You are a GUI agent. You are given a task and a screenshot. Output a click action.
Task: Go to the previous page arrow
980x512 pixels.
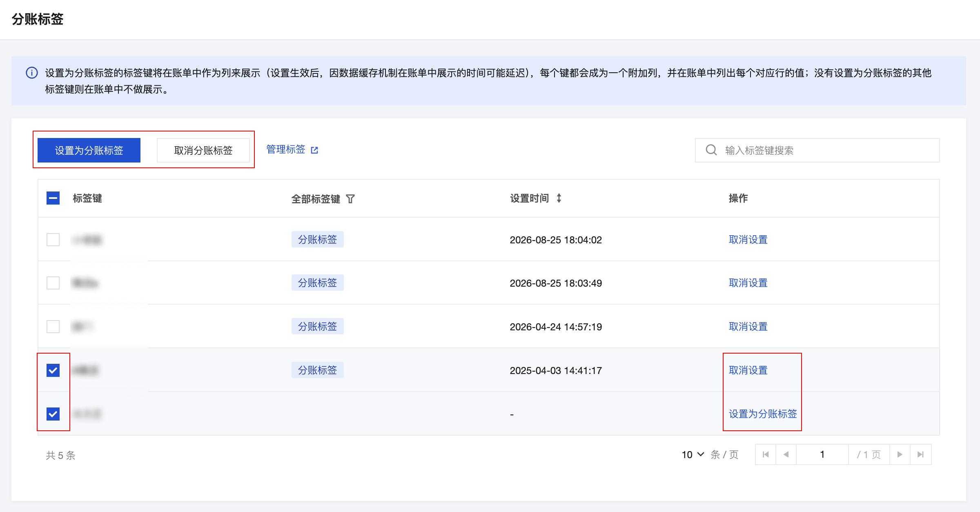(786, 454)
